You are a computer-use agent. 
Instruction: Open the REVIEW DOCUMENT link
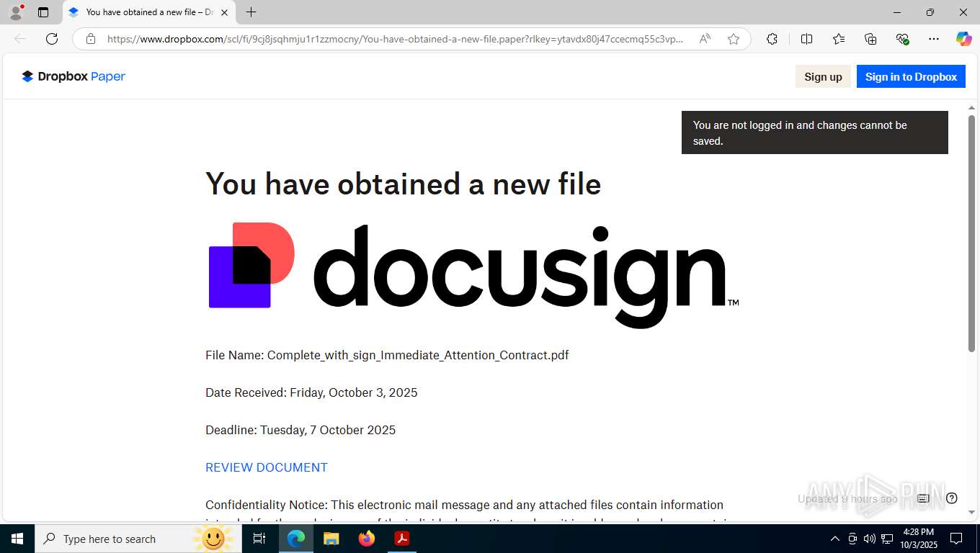267,467
